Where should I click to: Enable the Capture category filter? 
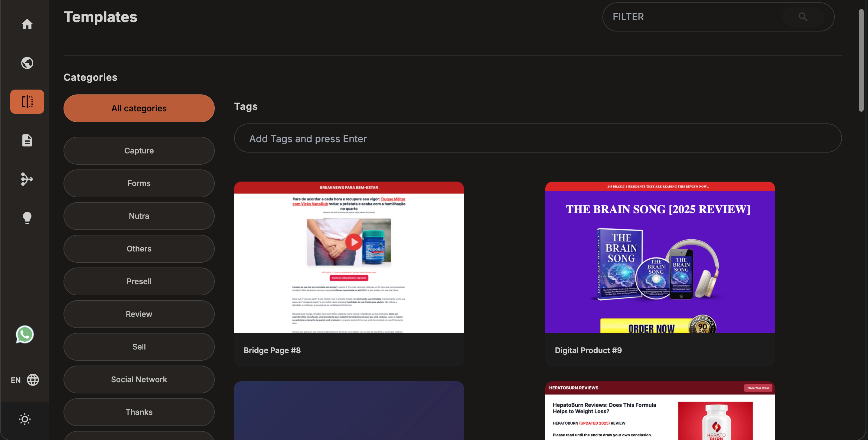pos(139,151)
